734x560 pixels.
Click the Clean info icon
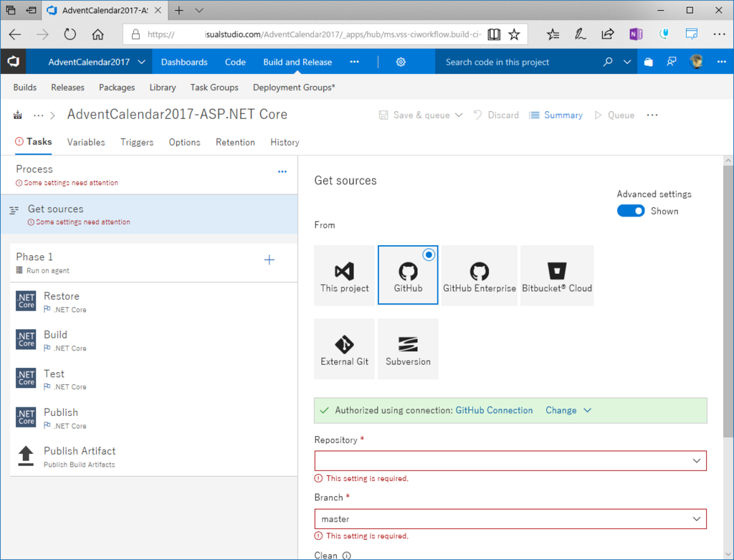pyautogui.click(x=346, y=556)
